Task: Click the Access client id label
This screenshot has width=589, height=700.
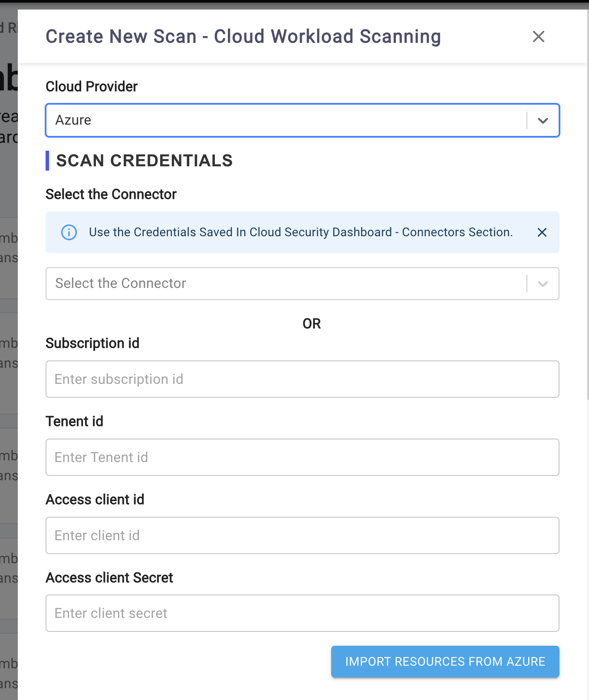Action: 95,499
